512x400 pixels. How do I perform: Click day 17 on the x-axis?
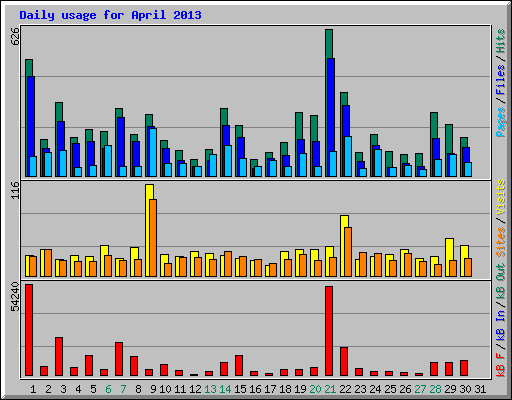pyautogui.click(x=270, y=389)
